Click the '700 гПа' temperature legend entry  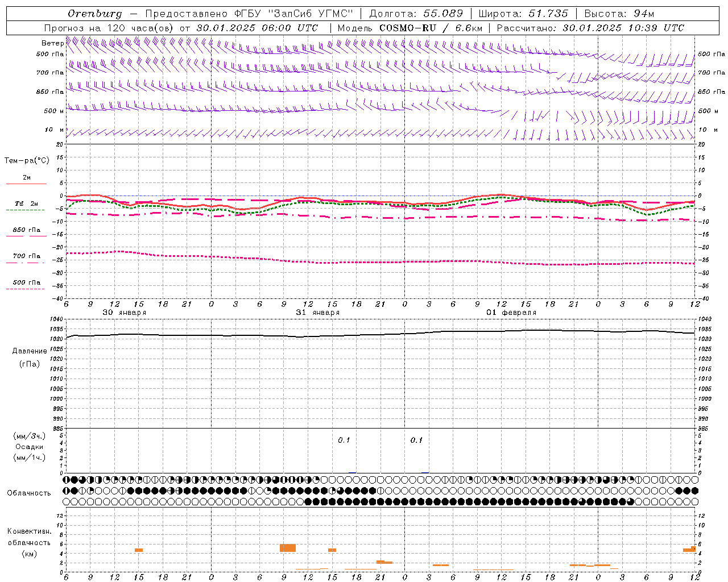coord(26,259)
